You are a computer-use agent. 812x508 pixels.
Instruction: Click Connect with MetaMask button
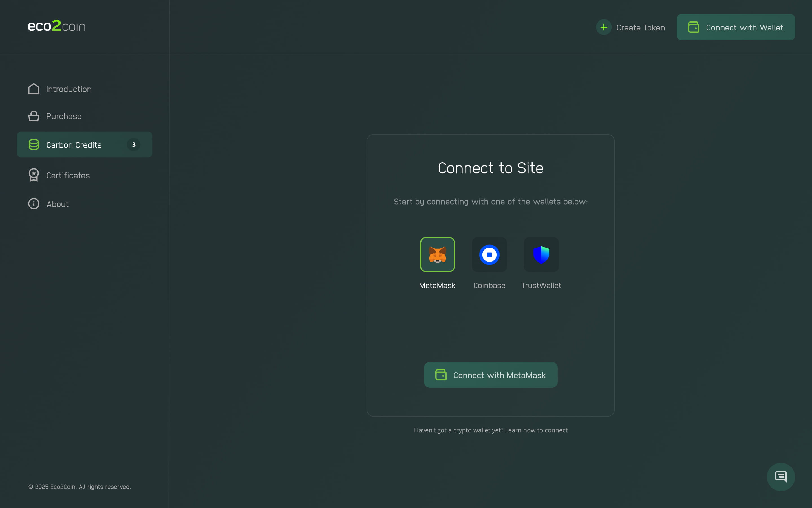point(491,375)
